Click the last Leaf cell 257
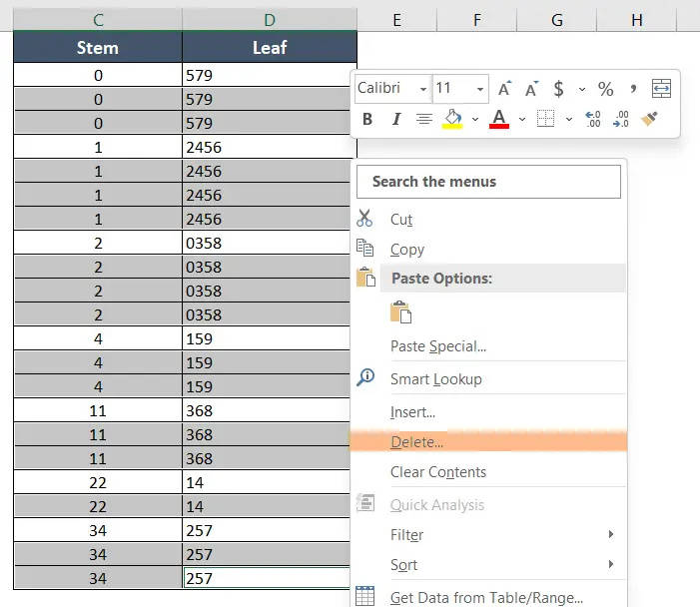700x607 pixels. click(267, 578)
